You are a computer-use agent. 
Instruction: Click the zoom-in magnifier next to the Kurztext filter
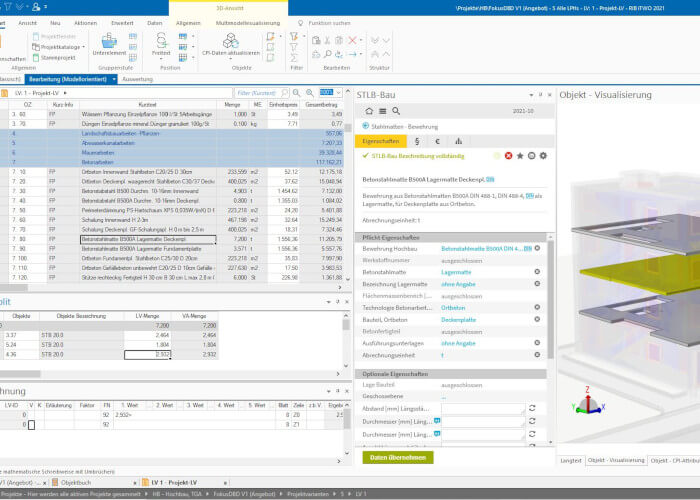pyautogui.click(x=310, y=93)
